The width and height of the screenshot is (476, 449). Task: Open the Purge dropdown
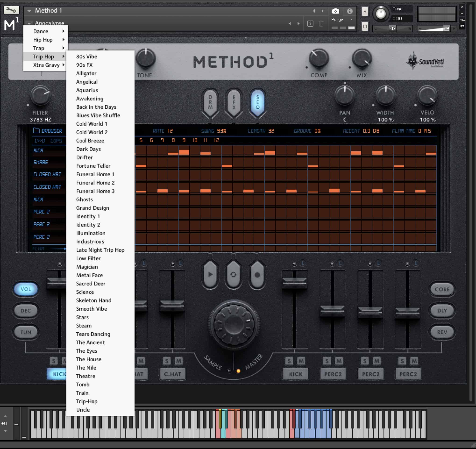click(342, 19)
